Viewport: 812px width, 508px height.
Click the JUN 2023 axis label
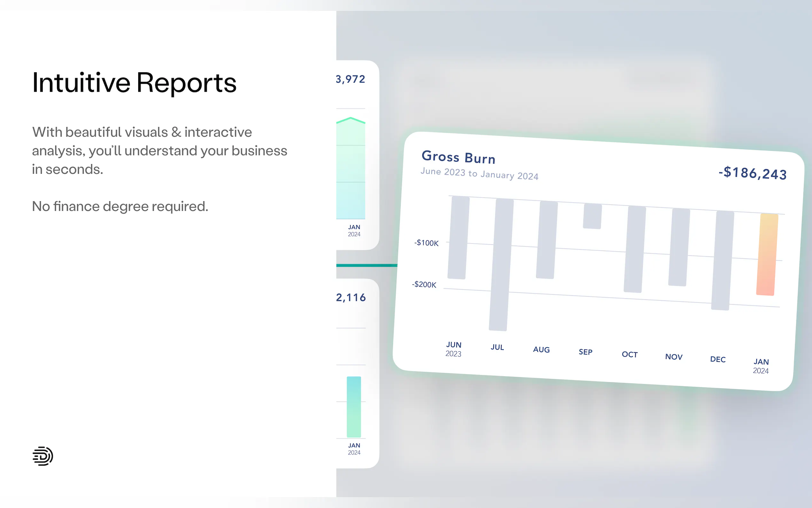pyautogui.click(x=454, y=349)
